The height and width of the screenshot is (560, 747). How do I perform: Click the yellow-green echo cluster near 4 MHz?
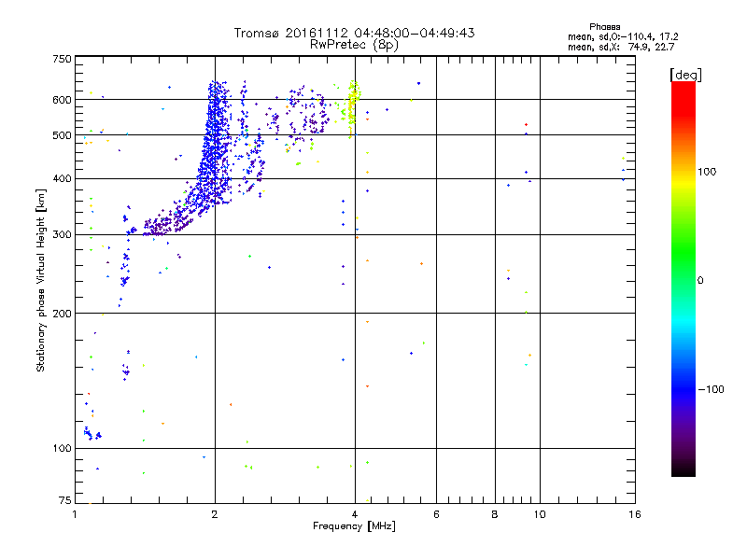[353, 107]
